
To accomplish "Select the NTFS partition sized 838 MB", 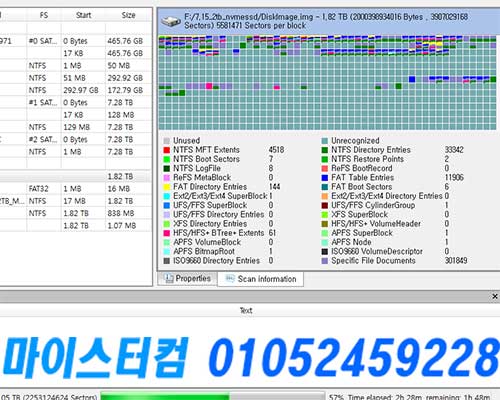I will coord(76,213).
